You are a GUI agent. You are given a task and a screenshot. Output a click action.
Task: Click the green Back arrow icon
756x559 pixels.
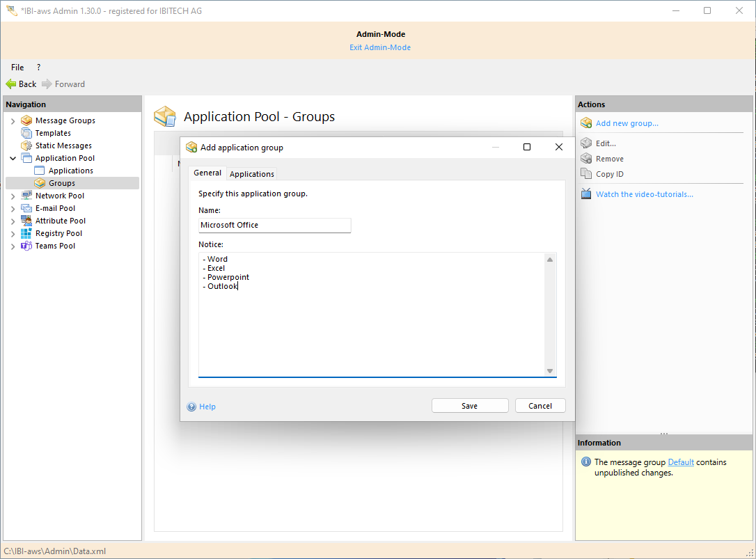click(x=11, y=84)
